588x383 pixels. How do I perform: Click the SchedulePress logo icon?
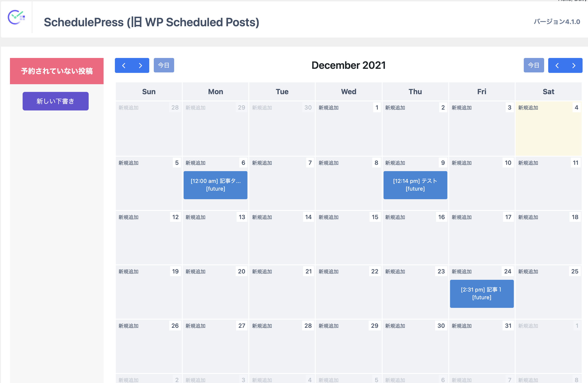coord(16,17)
